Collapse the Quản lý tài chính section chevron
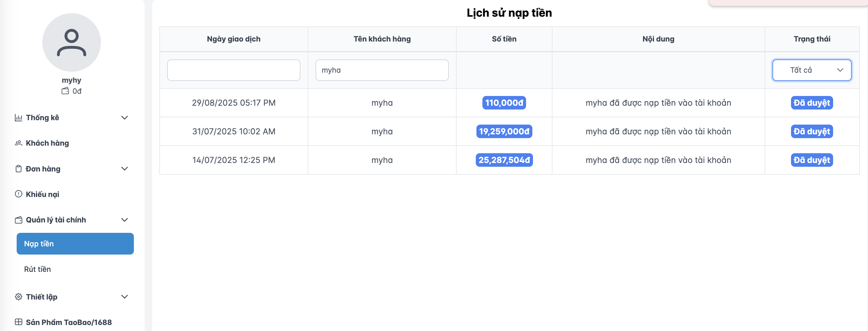The image size is (868, 331). pyautogui.click(x=124, y=220)
